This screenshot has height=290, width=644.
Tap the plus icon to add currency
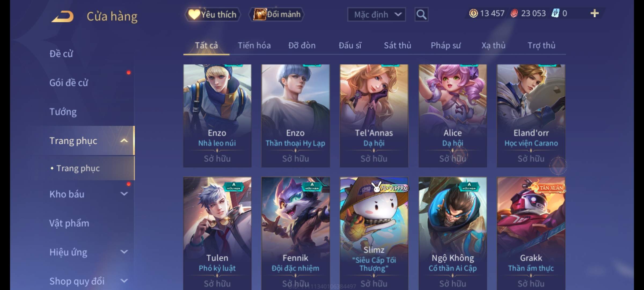[595, 13]
